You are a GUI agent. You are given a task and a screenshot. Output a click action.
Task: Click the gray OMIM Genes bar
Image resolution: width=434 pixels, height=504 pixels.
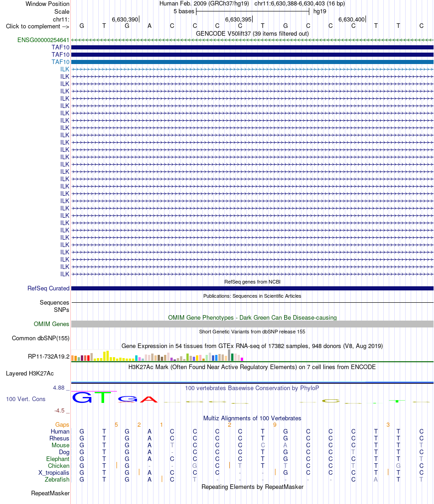(252, 324)
